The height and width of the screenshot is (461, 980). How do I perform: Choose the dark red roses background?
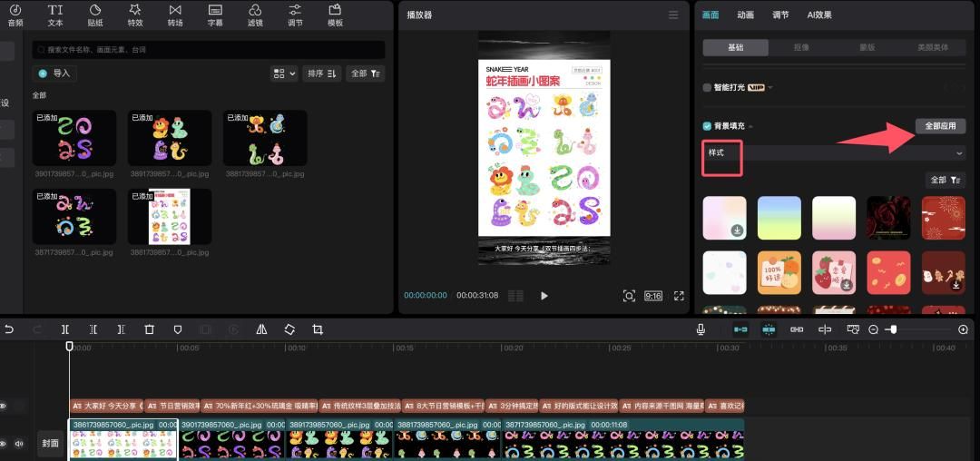point(888,218)
